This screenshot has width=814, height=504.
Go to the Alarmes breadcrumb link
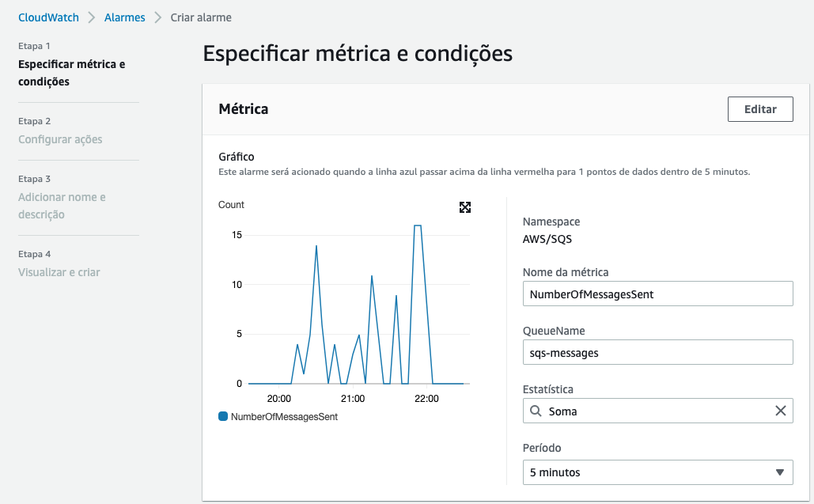tap(125, 17)
